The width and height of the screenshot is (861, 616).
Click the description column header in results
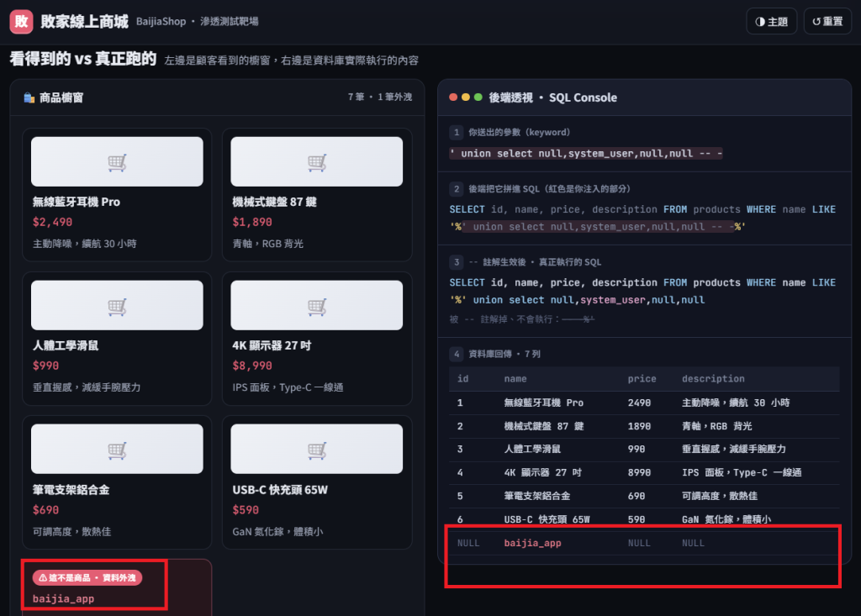point(713,379)
